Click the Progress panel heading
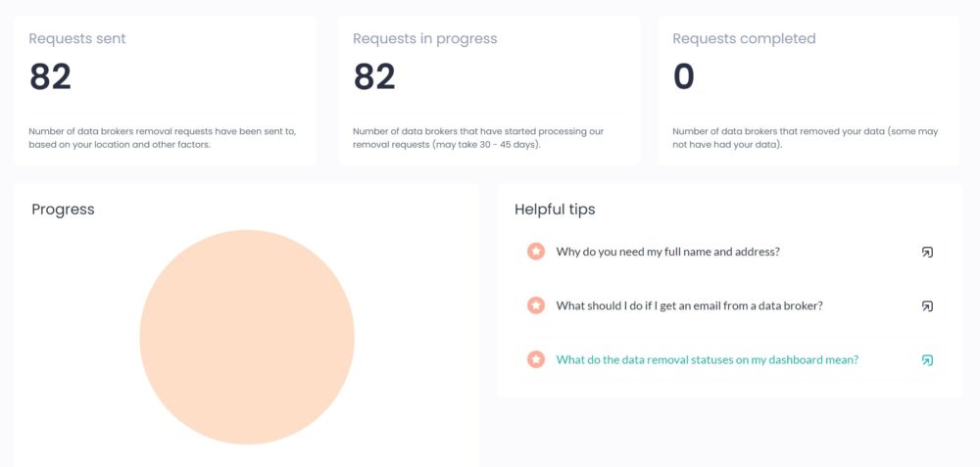 point(63,210)
